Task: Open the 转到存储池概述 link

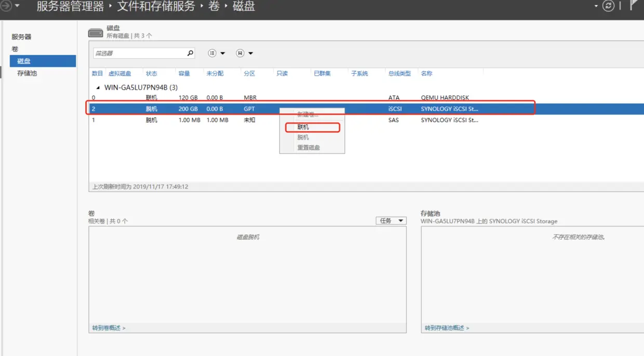Action: pos(447,328)
